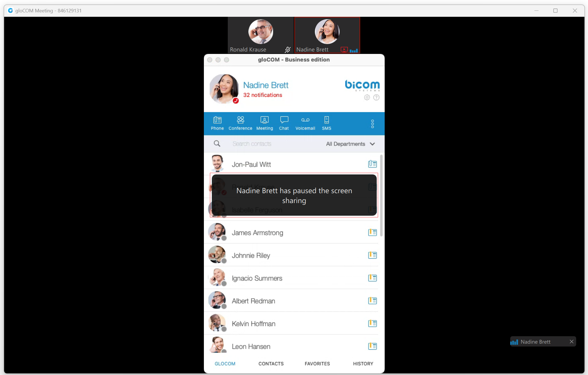The image size is (588, 375).
Task: Switch to FAVORITES tab
Action: (x=317, y=363)
